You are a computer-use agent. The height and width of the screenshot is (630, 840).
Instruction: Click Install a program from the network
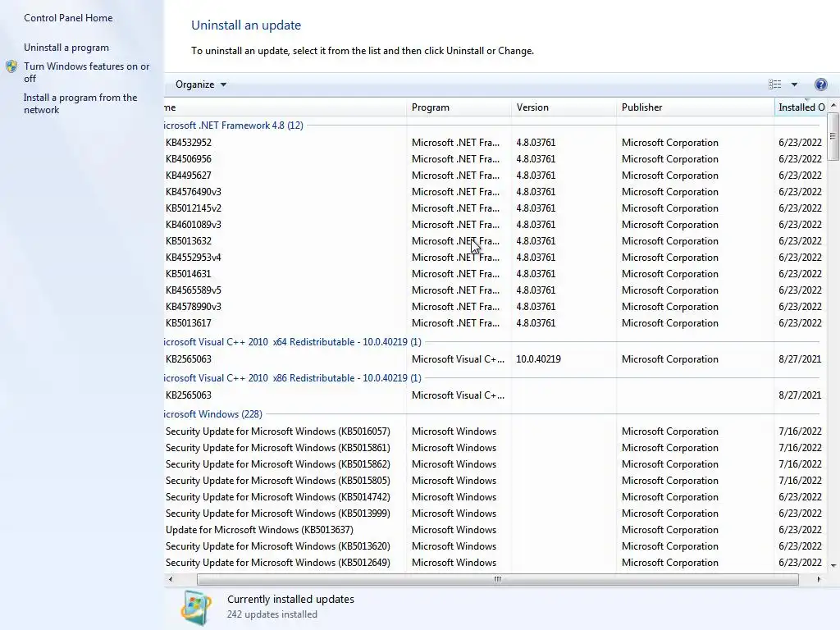(x=80, y=103)
